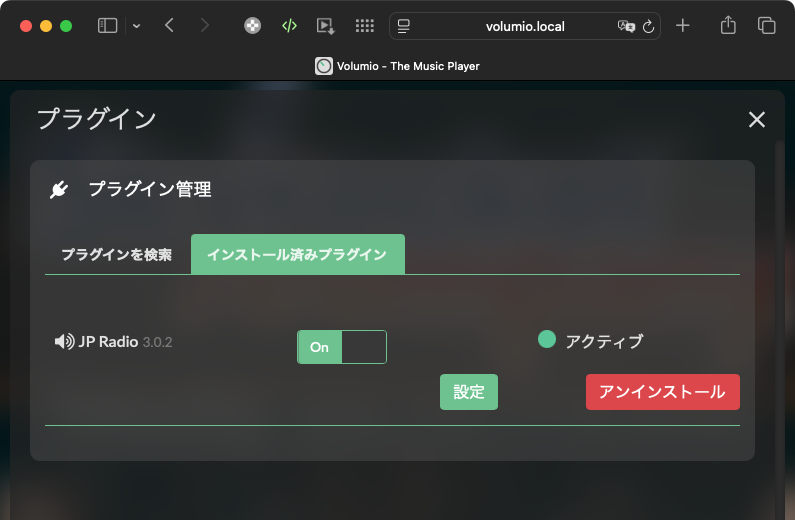Open a new tab with plus icon
The image size is (795, 520).
pos(683,25)
